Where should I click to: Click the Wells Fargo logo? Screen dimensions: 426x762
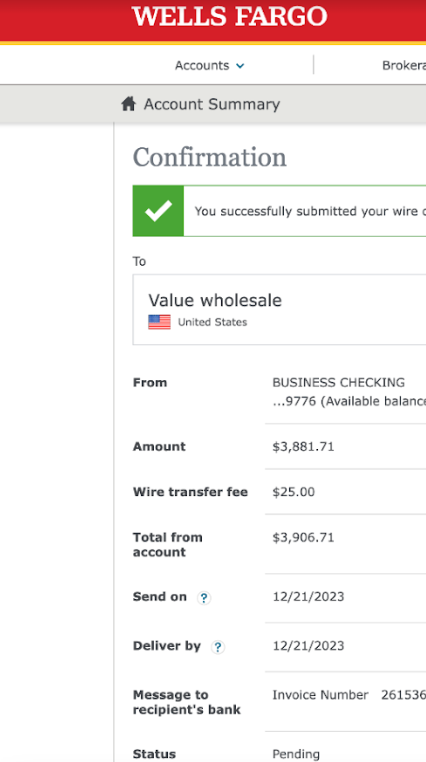coord(229,16)
